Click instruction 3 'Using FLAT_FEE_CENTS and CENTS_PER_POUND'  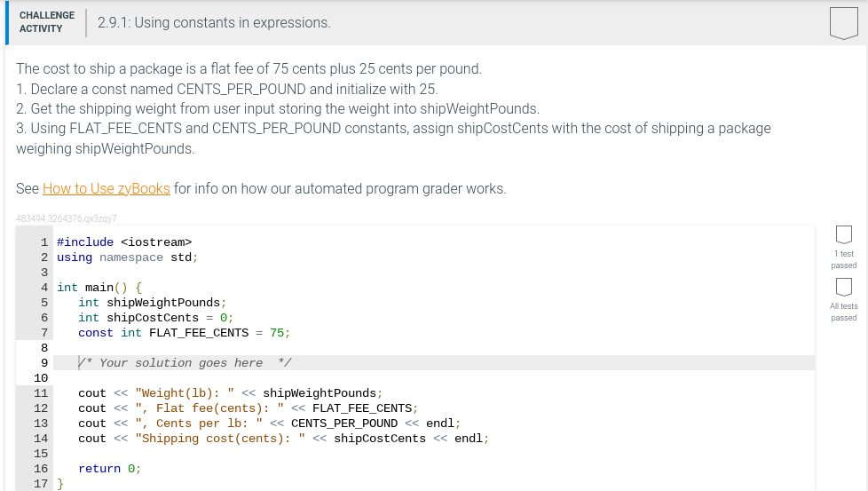[393, 139]
